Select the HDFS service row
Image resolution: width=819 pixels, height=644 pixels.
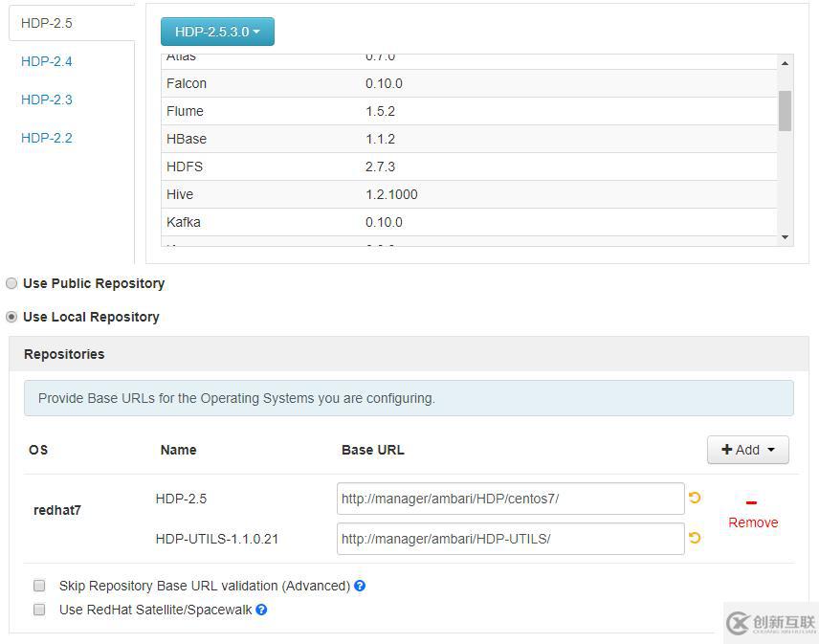pyautogui.click(x=469, y=167)
